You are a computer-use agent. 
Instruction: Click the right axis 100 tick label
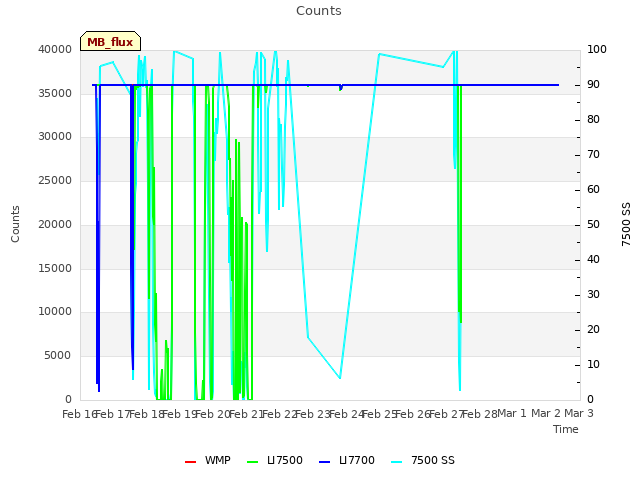[x=597, y=49]
